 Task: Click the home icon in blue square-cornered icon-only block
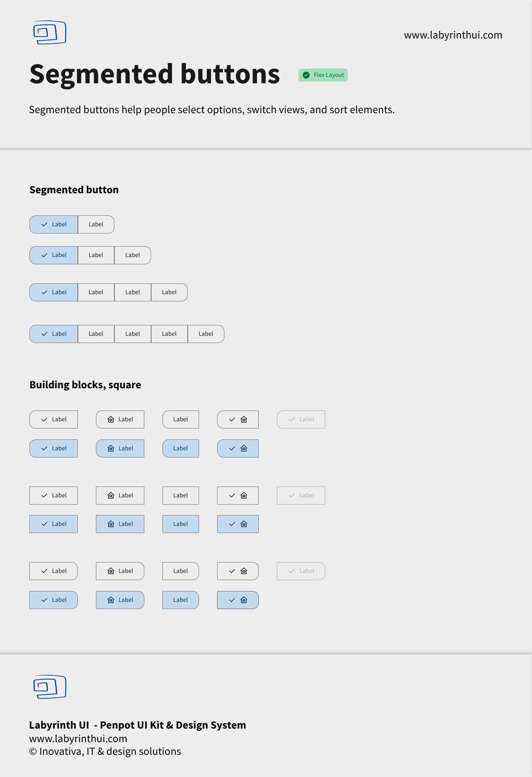pos(244,524)
